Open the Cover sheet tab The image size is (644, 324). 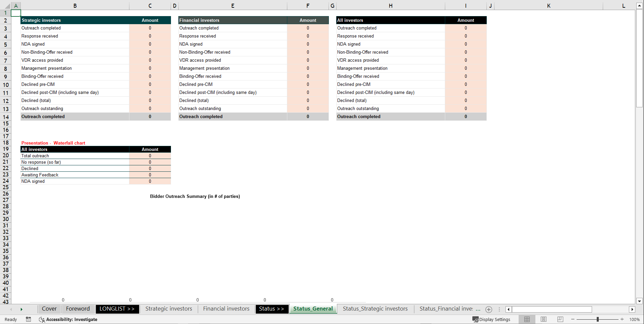(x=49, y=309)
